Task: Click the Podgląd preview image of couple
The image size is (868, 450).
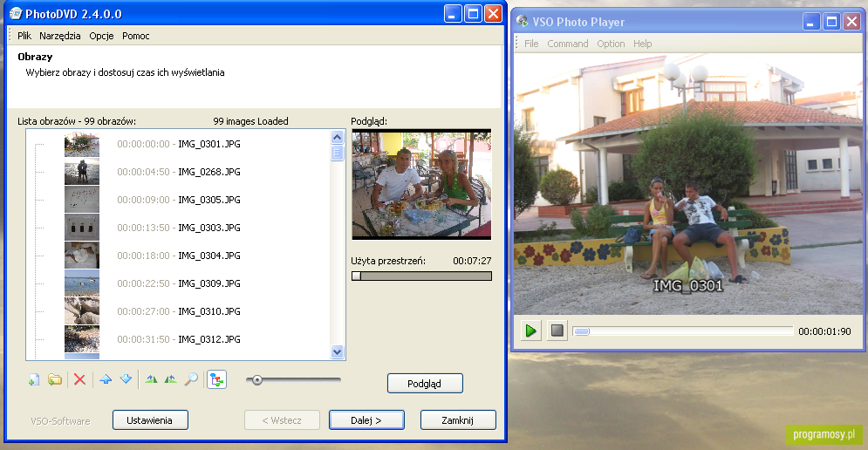Action: coord(421,184)
